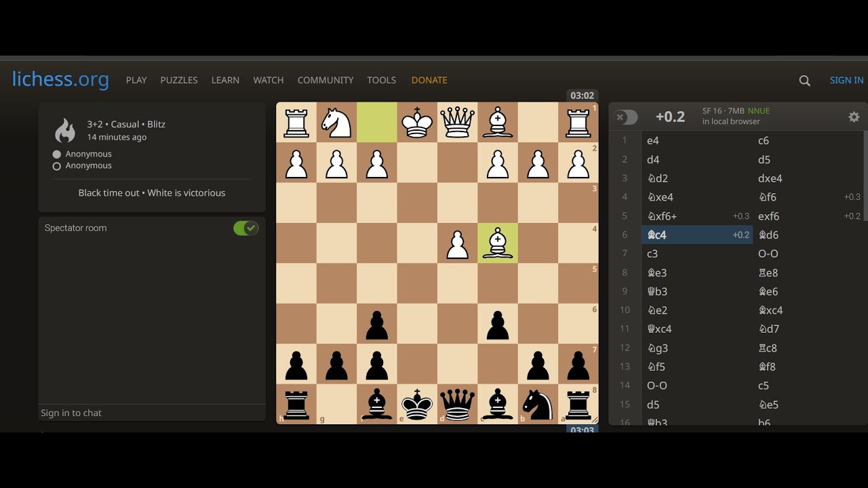Click the search magnifier icon
The height and width of the screenshot is (488, 868).
[805, 81]
